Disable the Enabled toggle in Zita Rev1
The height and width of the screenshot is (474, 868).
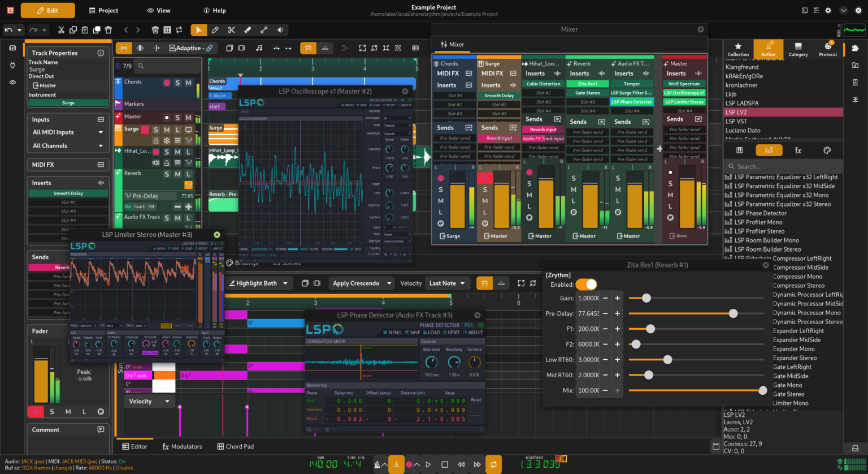click(x=588, y=285)
